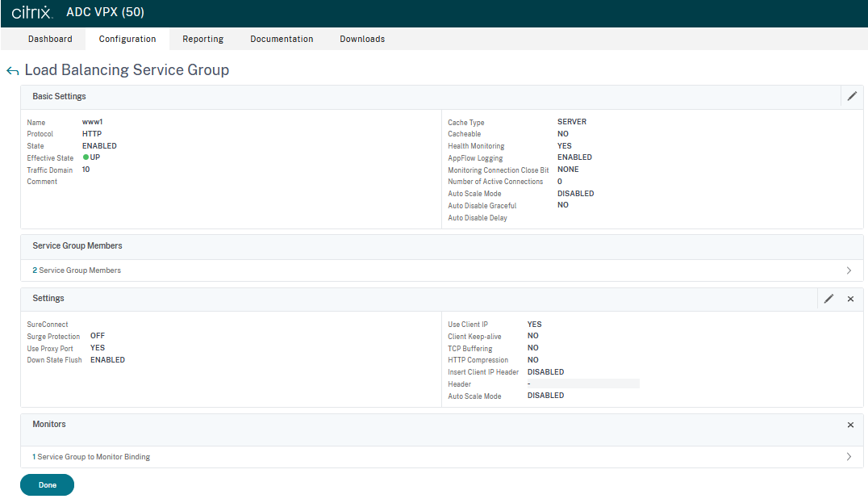
Task: Select the Configuration tab
Action: 127,39
